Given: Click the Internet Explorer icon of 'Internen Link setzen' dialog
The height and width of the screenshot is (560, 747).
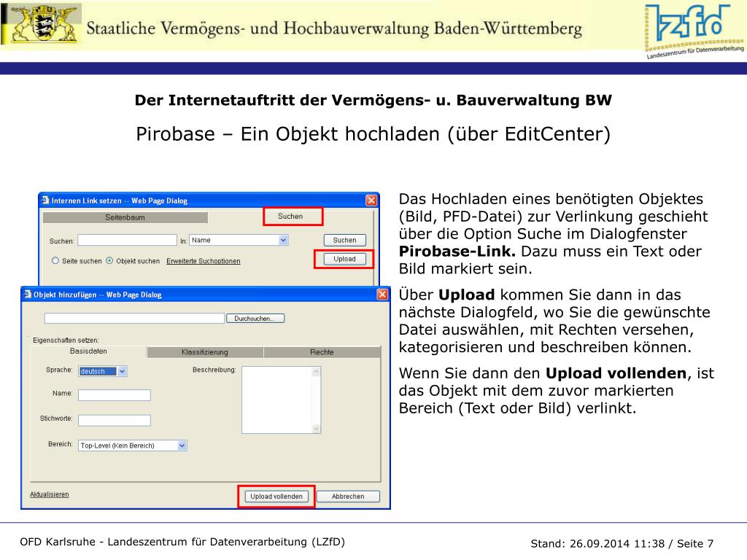Looking at the screenshot, I should tap(45, 201).
